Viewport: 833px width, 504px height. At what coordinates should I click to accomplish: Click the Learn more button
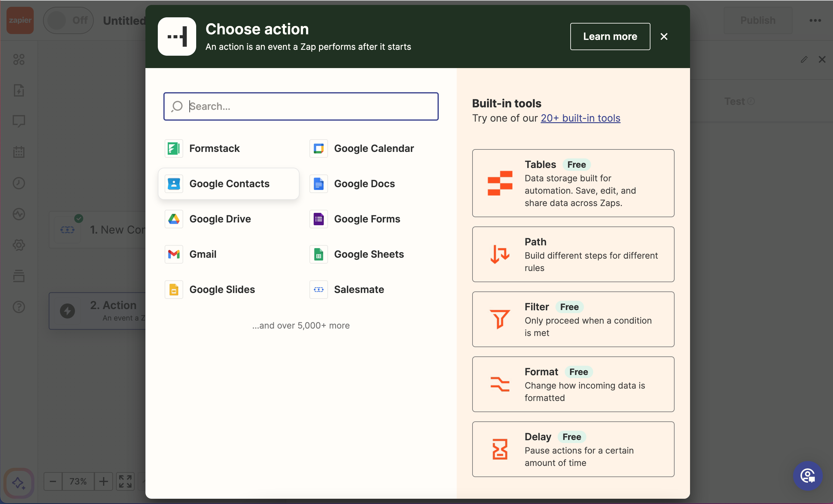pyautogui.click(x=610, y=37)
